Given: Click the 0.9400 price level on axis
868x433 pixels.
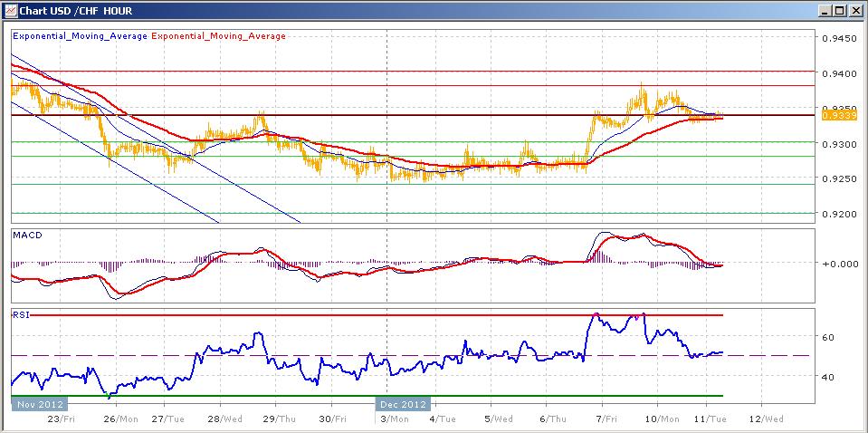Looking at the screenshot, I should (838, 72).
